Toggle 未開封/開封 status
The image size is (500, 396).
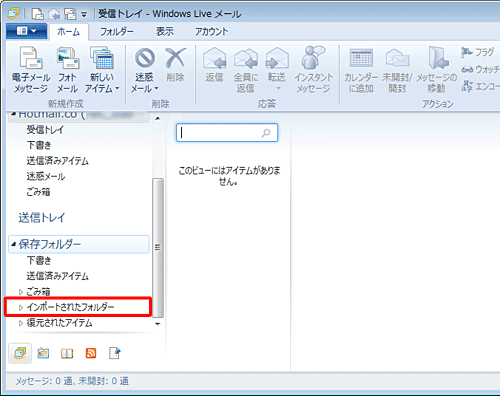point(397,70)
